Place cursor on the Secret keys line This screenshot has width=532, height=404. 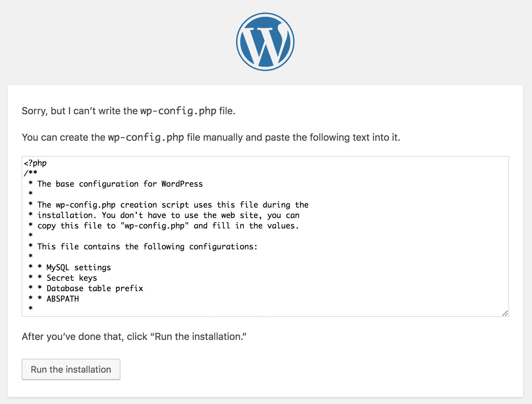[72, 278]
